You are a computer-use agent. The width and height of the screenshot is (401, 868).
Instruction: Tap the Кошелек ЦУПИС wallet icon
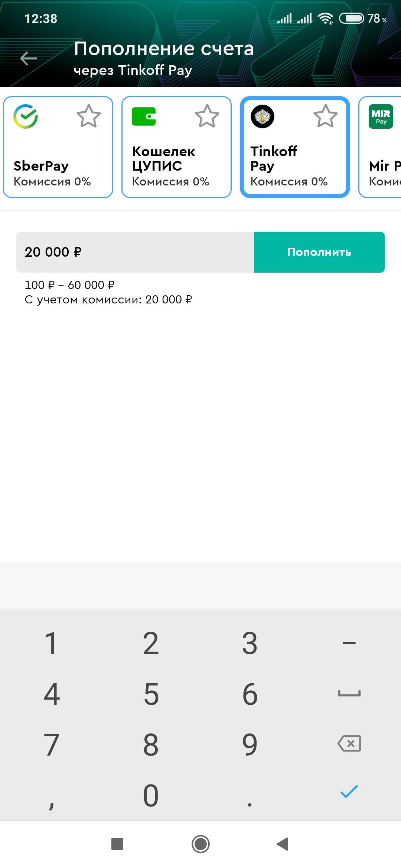pos(144,116)
